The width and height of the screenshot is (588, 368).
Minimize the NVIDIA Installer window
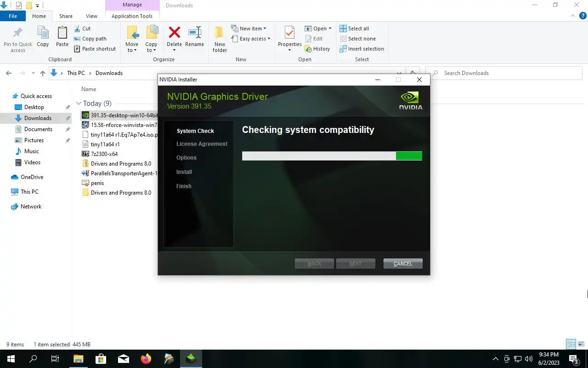click(378, 80)
